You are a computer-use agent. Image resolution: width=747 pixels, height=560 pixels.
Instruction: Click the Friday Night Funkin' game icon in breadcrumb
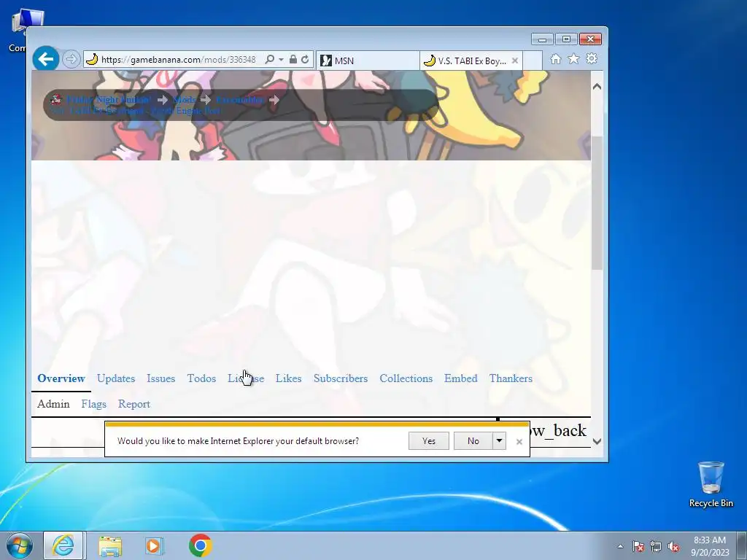tap(56, 99)
